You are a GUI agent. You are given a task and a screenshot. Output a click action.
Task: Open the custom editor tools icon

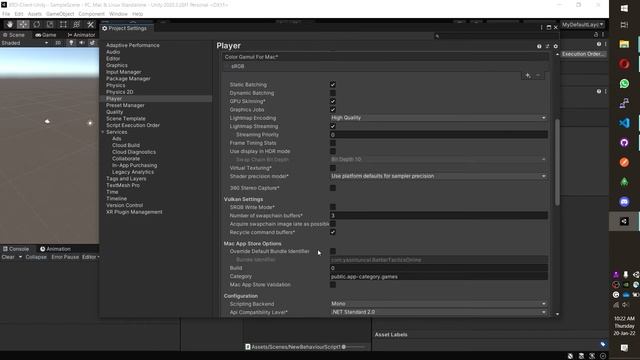[x=90, y=24]
